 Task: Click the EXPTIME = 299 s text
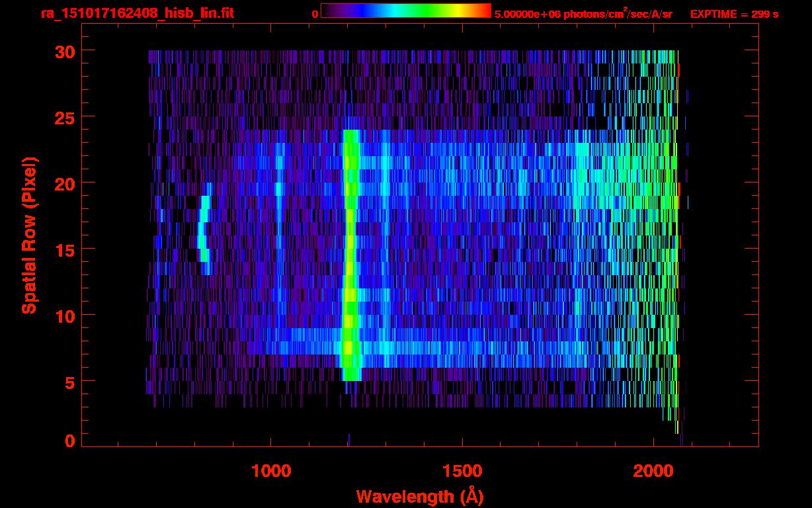734,14
